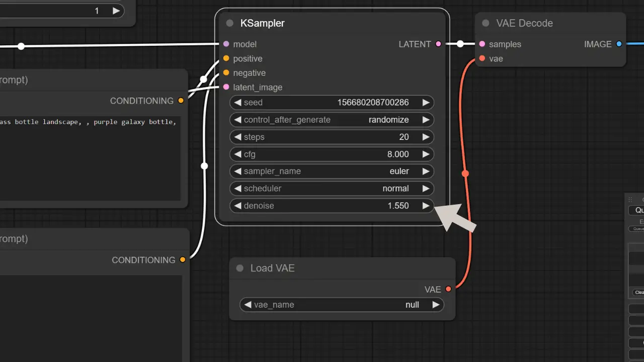Decrease steps using the left arrow
This screenshot has height=362, width=644.
pyautogui.click(x=237, y=137)
